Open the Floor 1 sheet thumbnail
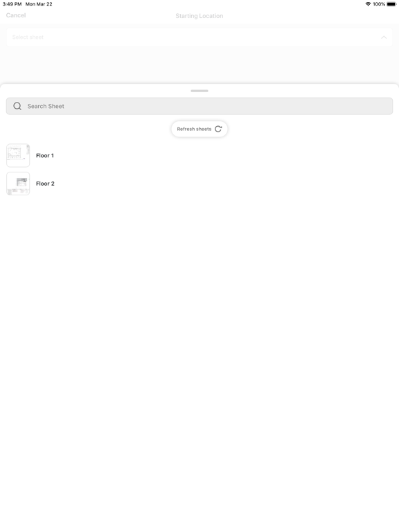This screenshot has width=399, height=532. (18, 155)
